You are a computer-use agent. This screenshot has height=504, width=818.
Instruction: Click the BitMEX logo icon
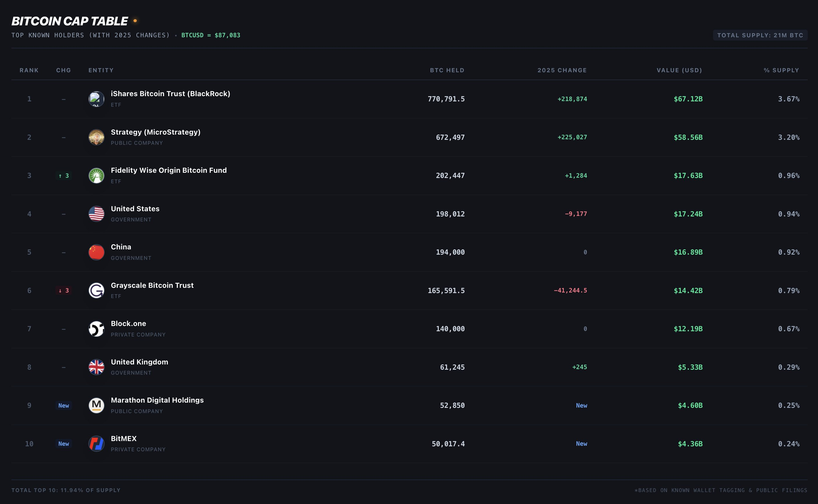(x=96, y=444)
